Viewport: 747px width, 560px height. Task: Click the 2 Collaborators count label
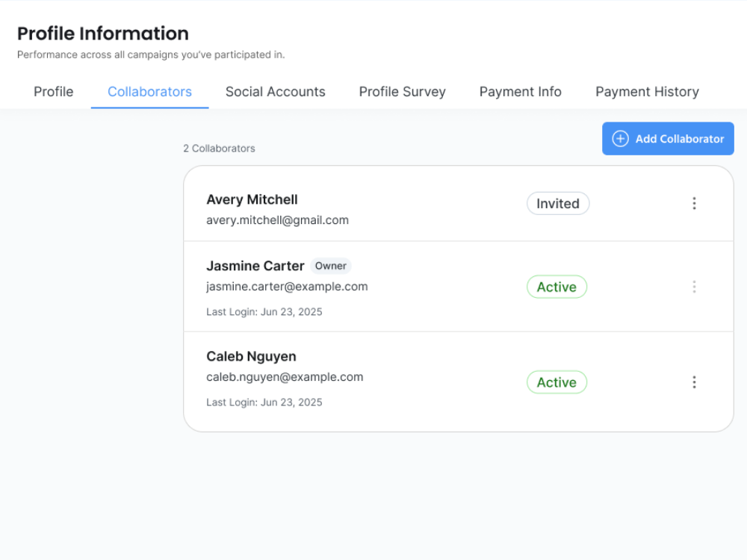219,149
